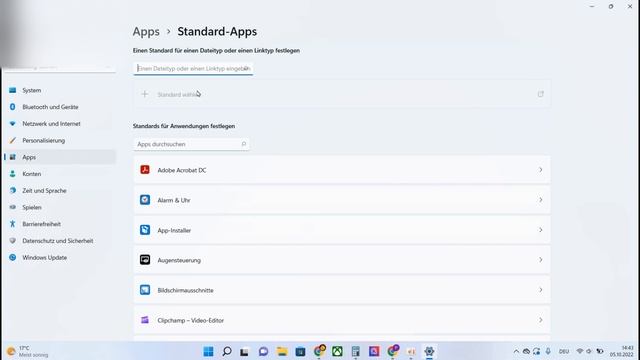Click the Windows Update sync icon

pyautogui.click(x=13, y=258)
